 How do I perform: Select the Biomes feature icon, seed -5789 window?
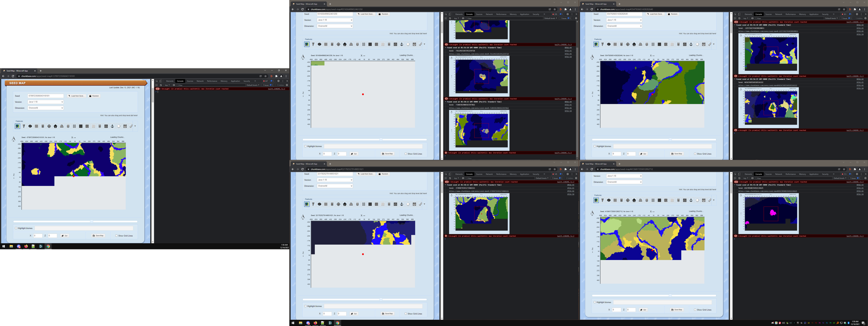17,126
